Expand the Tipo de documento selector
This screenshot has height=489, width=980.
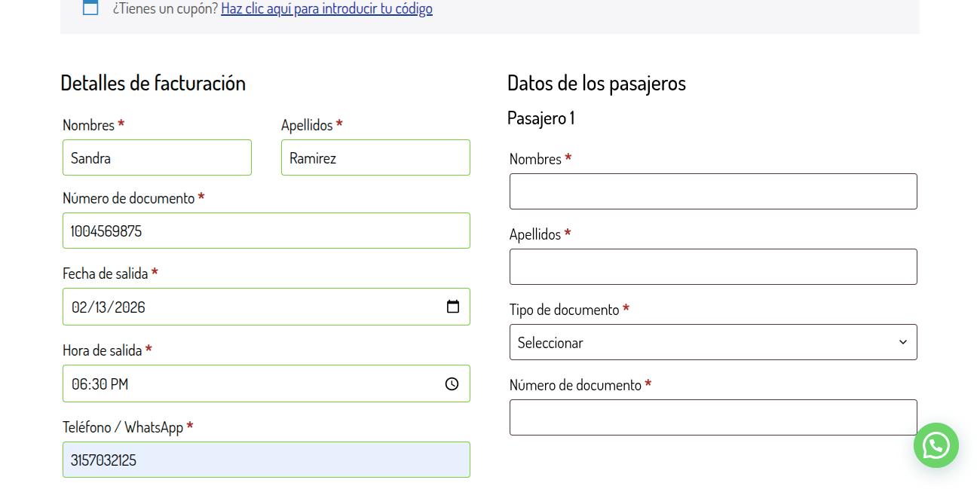click(x=713, y=342)
